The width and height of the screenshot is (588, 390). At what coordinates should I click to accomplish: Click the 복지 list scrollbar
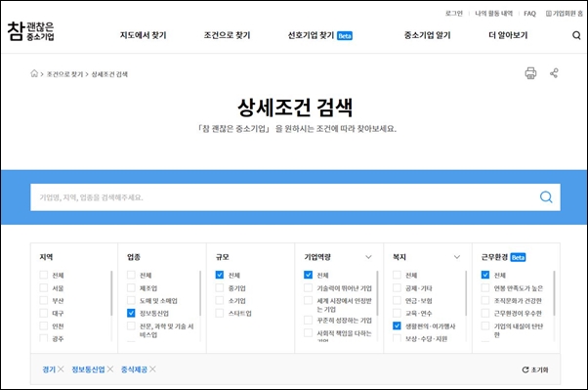point(466,293)
